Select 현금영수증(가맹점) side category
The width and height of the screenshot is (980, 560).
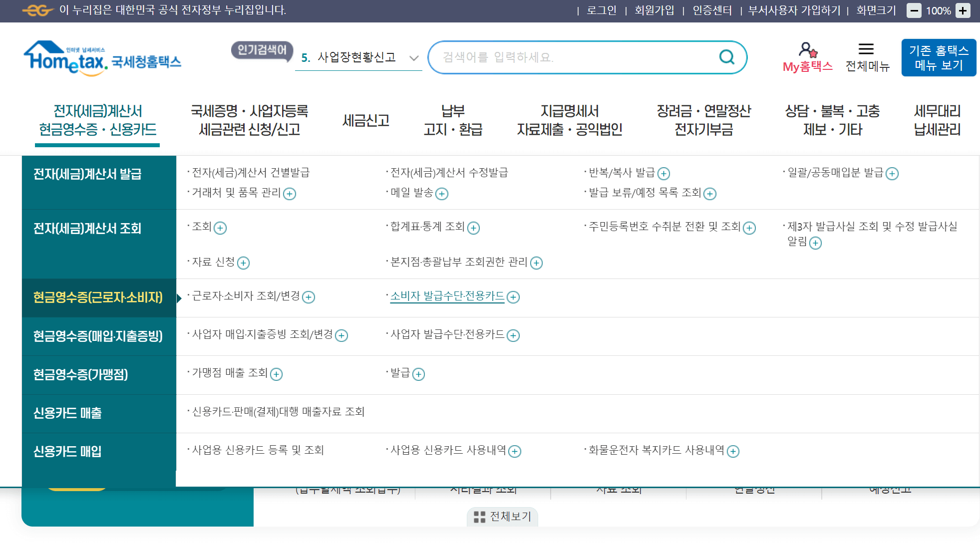point(81,374)
